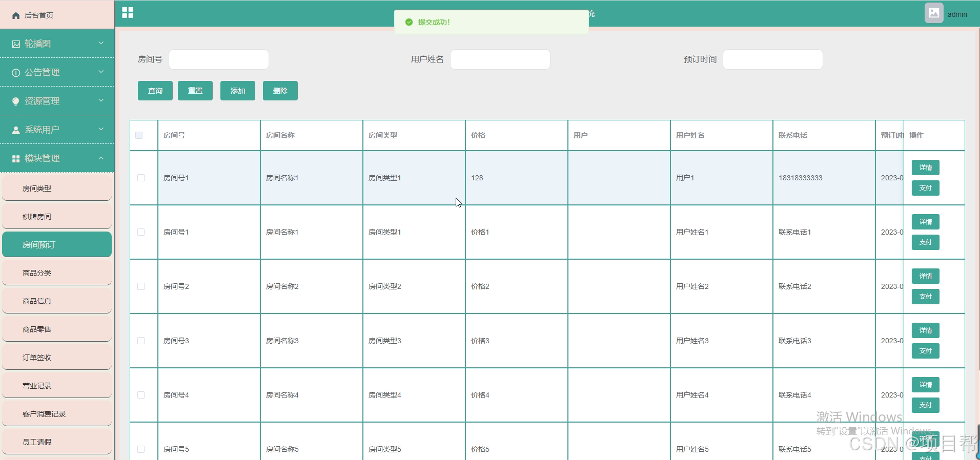Click 支付 for the 用户姓名1 row

(926, 242)
